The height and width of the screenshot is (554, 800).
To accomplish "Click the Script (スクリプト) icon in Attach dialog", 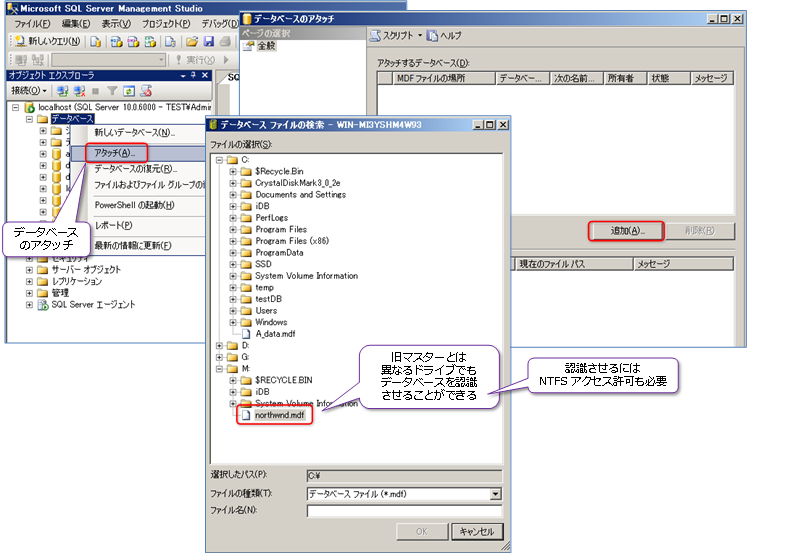I will tap(375, 35).
